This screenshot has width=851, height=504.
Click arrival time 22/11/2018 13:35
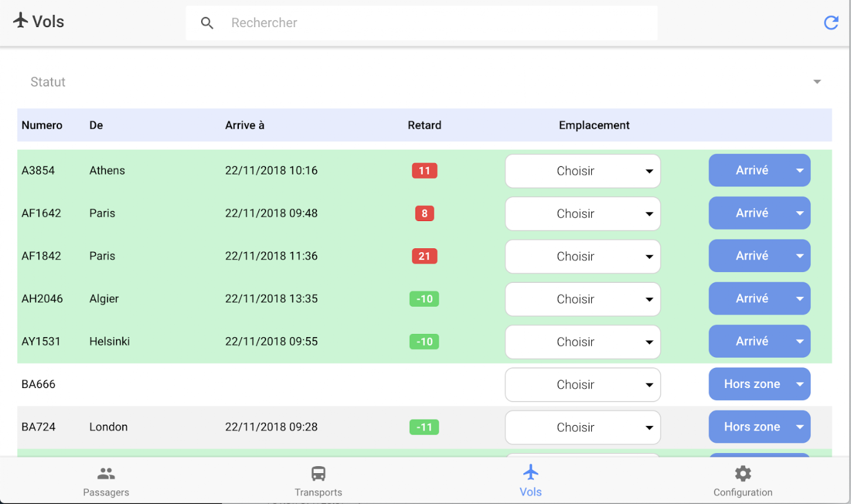click(271, 299)
